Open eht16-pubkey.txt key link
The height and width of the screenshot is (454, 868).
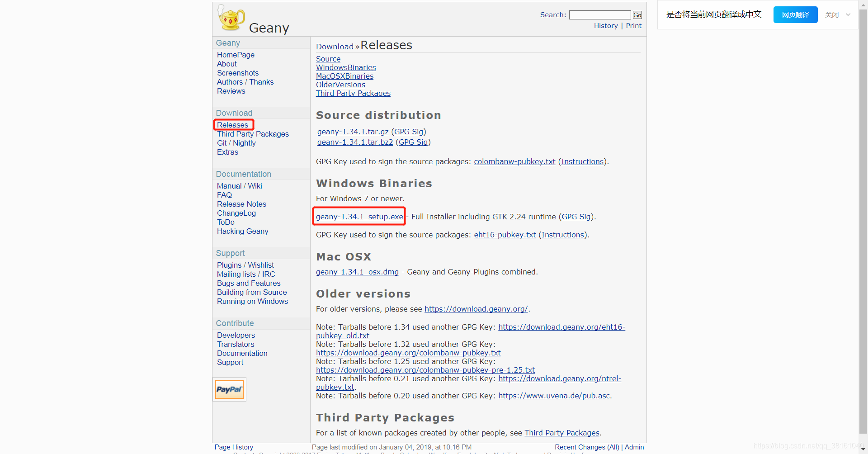[x=505, y=235]
